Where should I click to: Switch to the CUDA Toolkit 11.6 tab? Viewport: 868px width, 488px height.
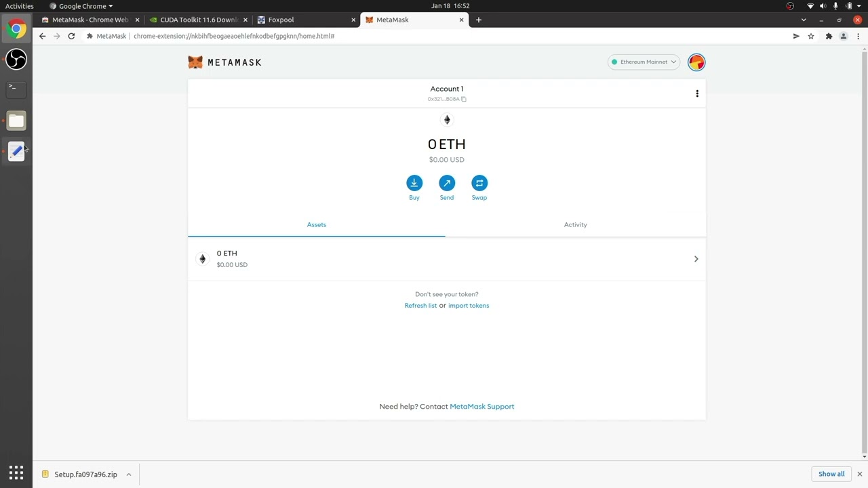198,20
